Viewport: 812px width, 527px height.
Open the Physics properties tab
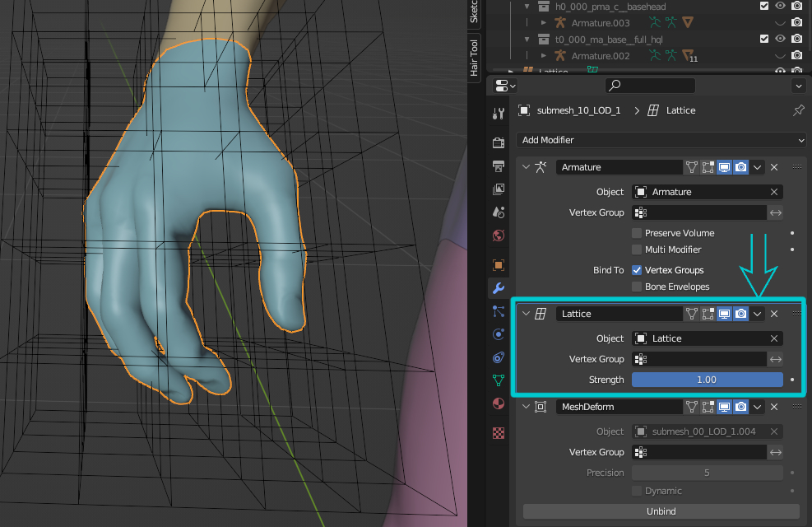(x=498, y=334)
